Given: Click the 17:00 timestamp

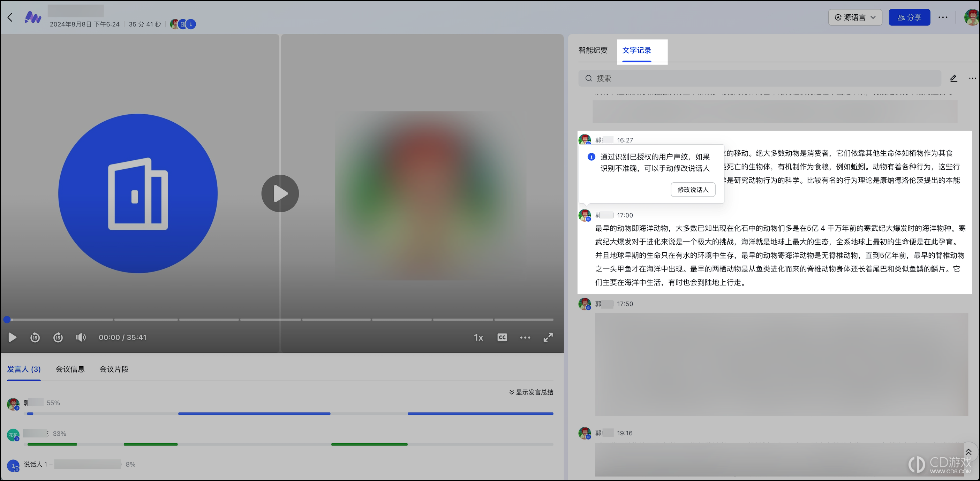Looking at the screenshot, I should (625, 215).
